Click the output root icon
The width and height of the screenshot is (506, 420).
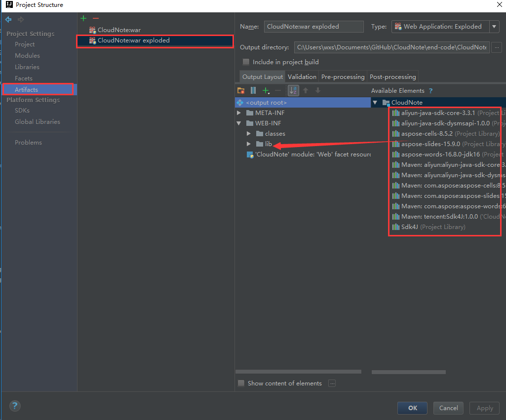click(240, 103)
